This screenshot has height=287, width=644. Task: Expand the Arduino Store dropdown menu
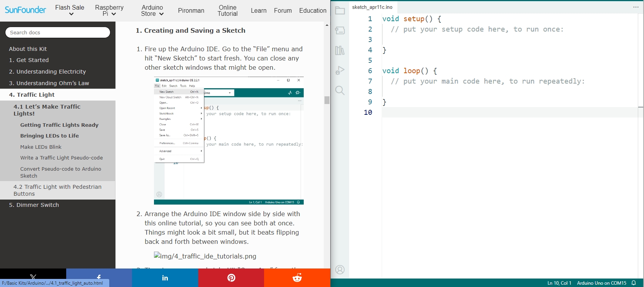[152, 10]
